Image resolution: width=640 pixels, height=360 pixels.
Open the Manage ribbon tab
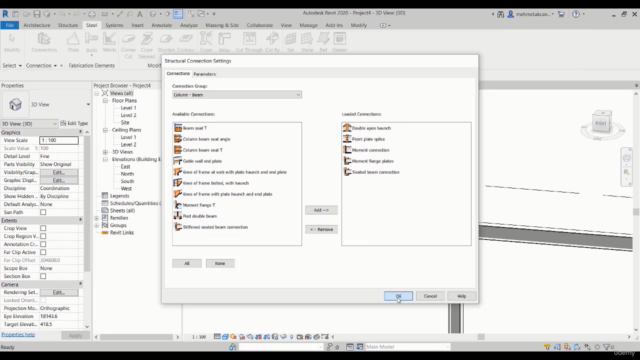click(x=308, y=25)
